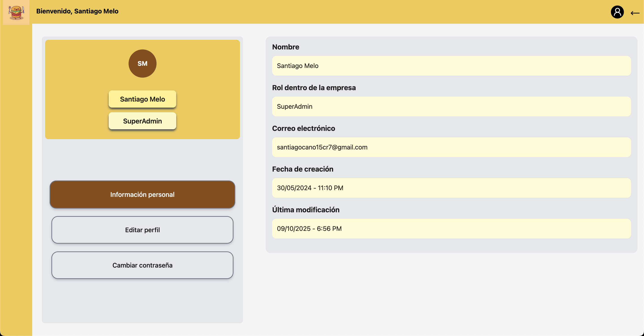
Task: Click the SM avatar circle
Action: pos(142,64)
